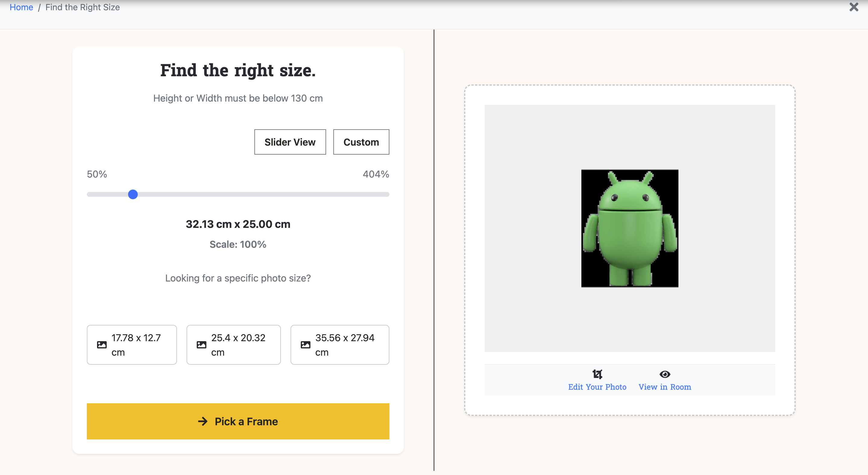The height and width of the screenshot is (475, 868).
Task: Choose the 25.4 x 20.32 cm size
Action: [234, 344]
